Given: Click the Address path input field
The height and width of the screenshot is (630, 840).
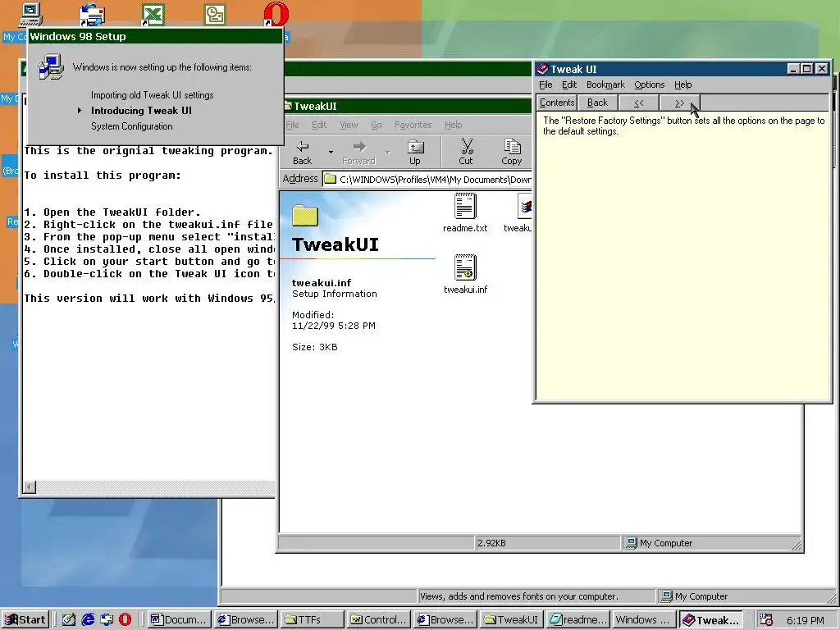Looking at the screenshot, I should [427, 179].
